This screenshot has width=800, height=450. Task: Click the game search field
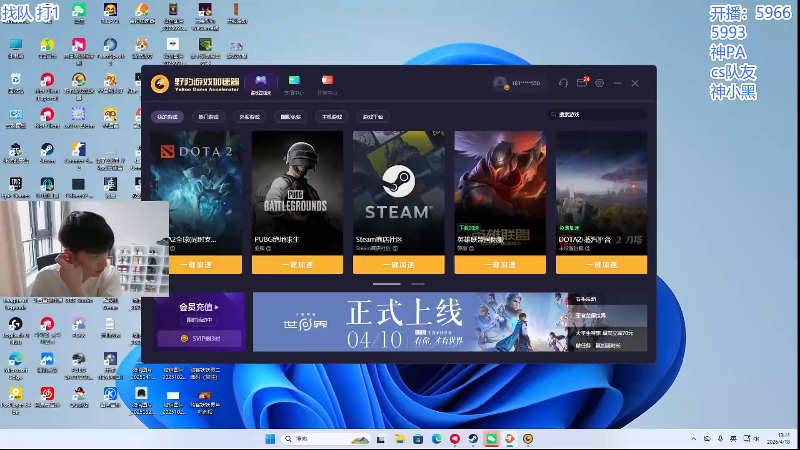click(597, 114)
